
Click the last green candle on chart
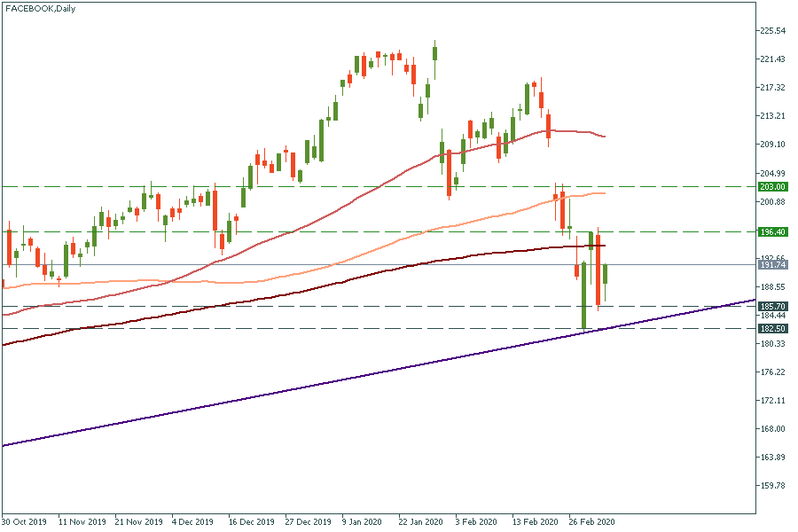[x=606, y=273]
